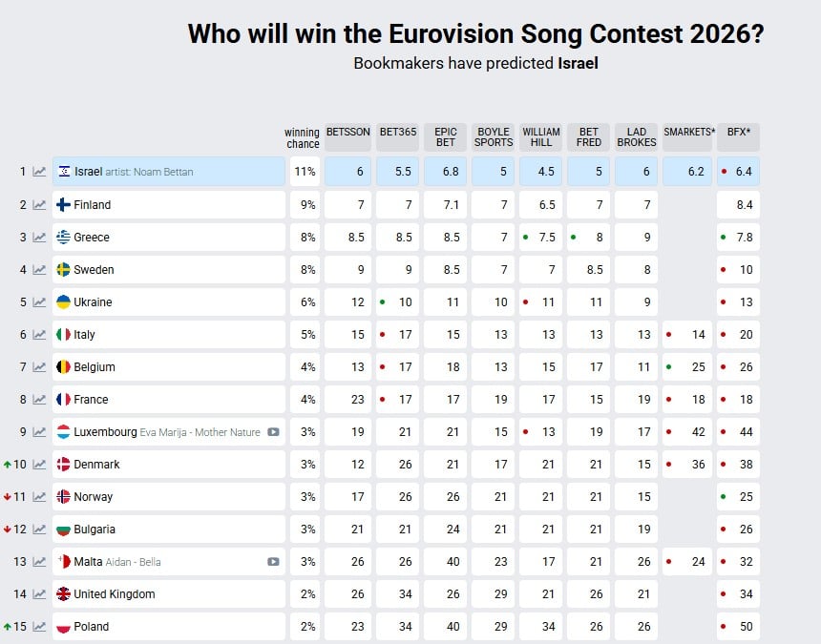The width and height of the screenshot is (821, 644).
Task: Click the SMARKETS bookmaker header
Action: (688, 133)
